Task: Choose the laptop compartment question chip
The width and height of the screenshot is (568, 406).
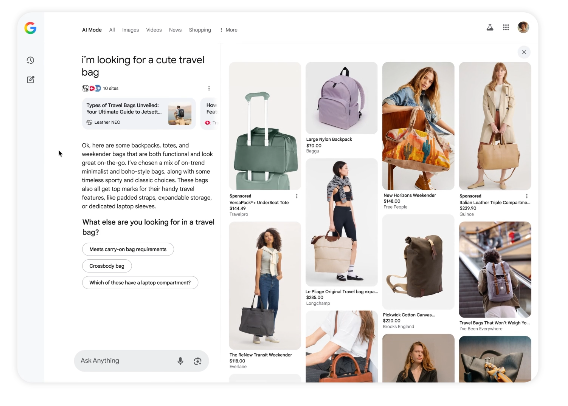Action: point(140,282)
